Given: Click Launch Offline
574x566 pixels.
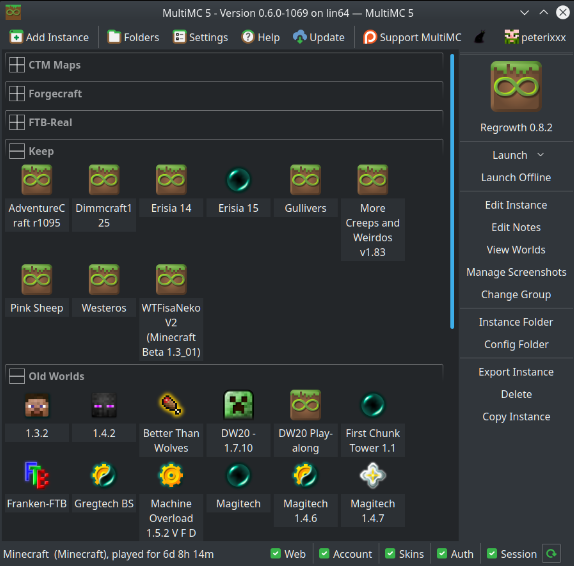Looking at the screenshot, I should point(516,178).
